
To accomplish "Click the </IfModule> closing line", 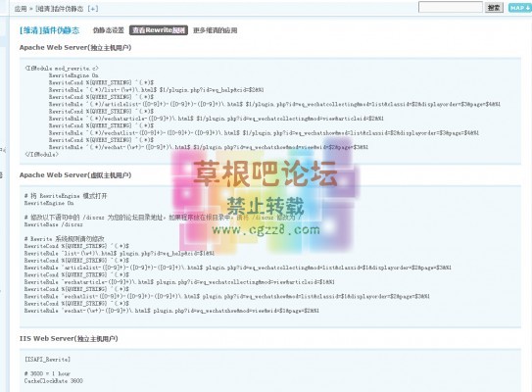I will coord(41,154).
